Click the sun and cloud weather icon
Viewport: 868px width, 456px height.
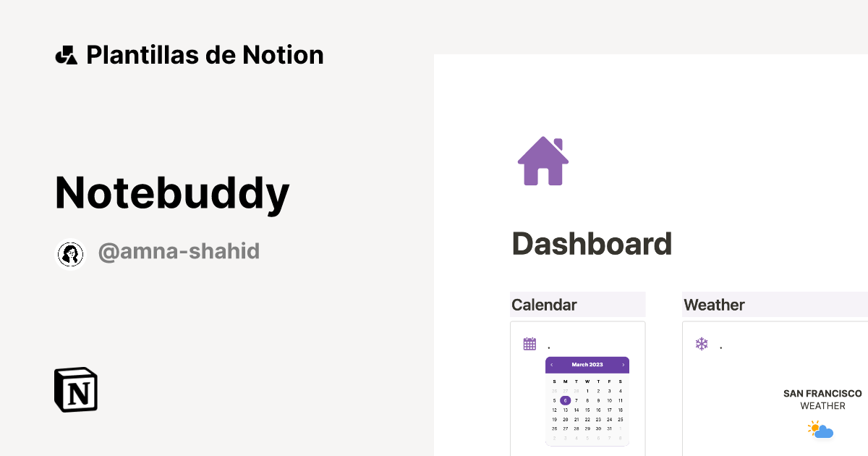pyautogui.click(x=820, y=428)
